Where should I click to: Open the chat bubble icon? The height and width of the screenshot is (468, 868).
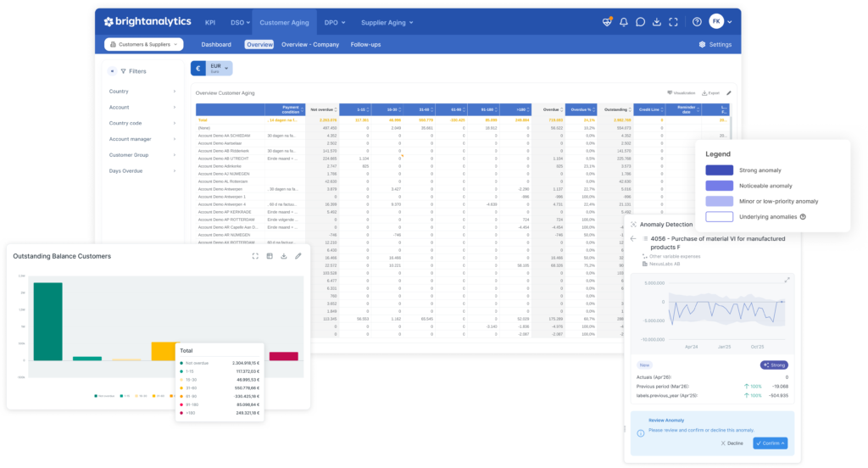click(x=640, y=22)
